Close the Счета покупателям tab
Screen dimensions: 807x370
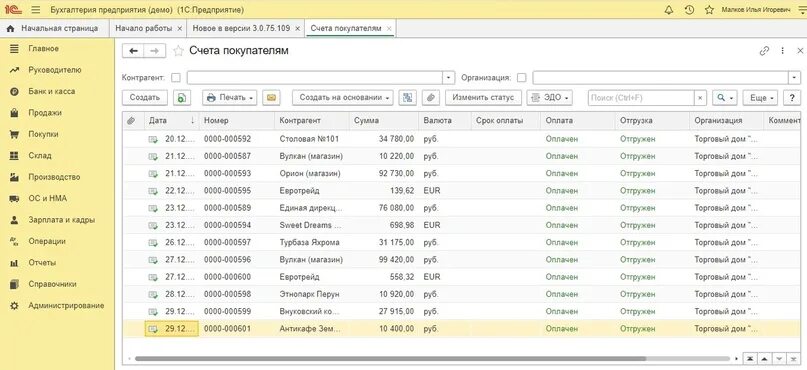389,28
